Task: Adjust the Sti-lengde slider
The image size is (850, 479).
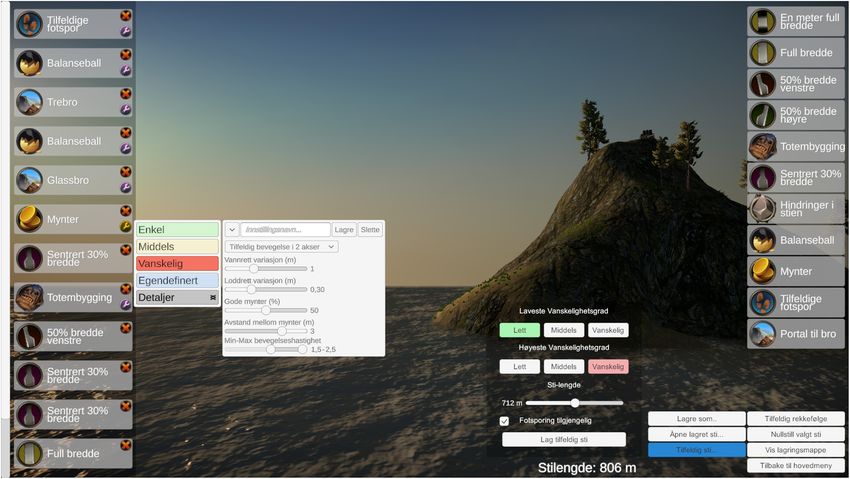Action: pyautogui.click(x=575, y=403)
